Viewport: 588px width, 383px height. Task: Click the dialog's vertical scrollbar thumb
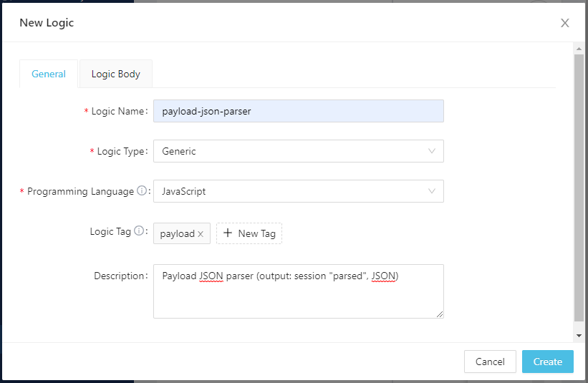tap(579, 186)
